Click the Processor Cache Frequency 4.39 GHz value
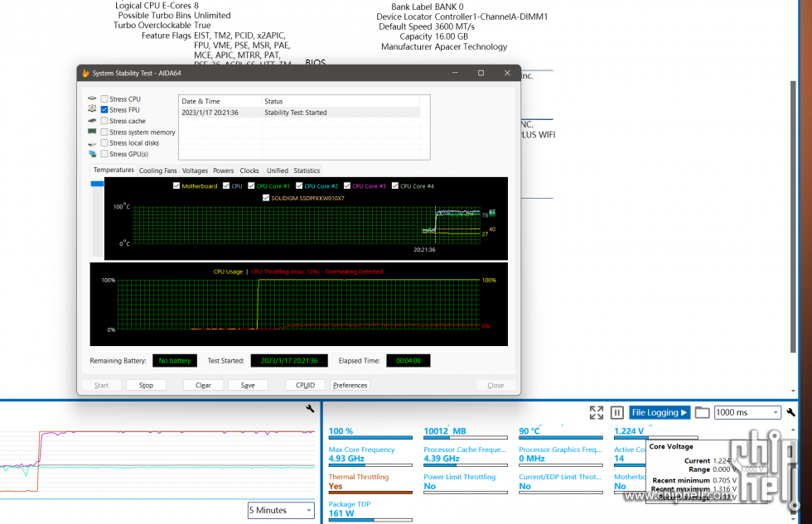Viewport: 812px width, 524px height. (x=441, y=459)
